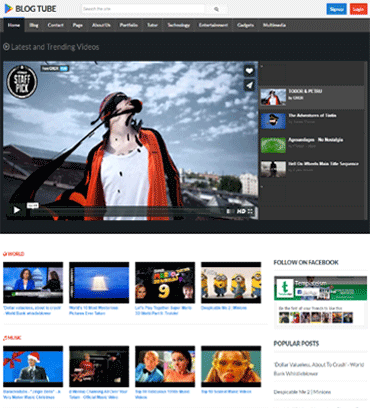370x408 pixels.
Task: Open Despicable Me 2 Minions World link
Action: click(224, 308)
